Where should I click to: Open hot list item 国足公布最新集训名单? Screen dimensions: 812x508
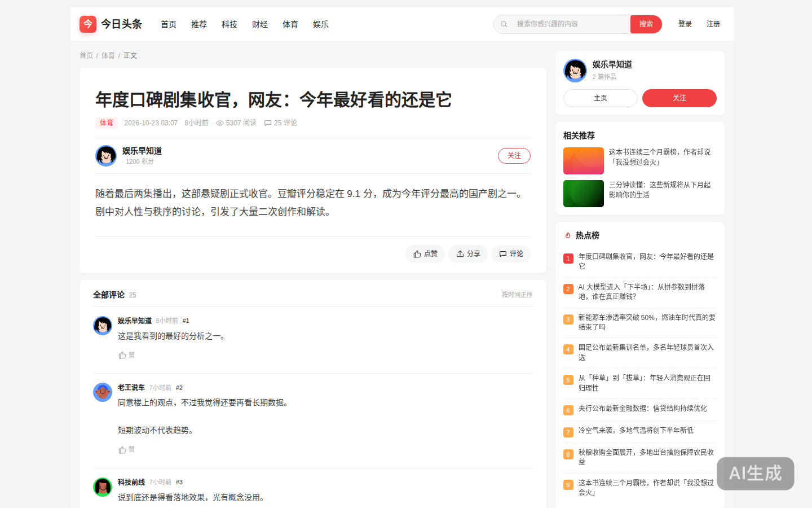click(646, 353)
